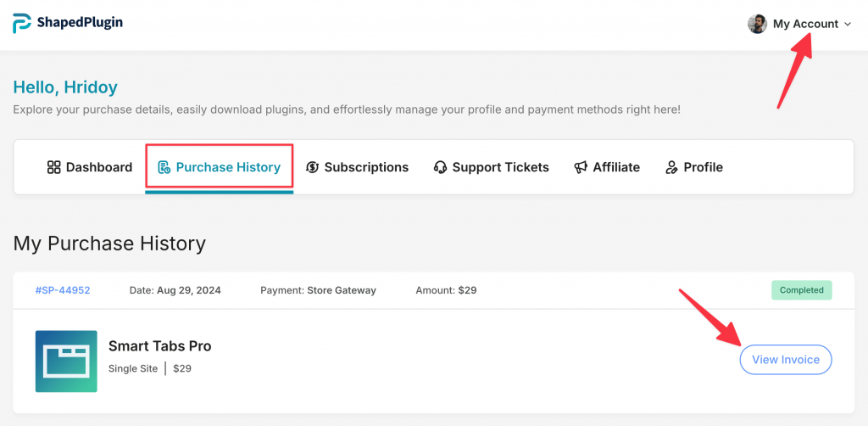Click the Dashboard grid icon

click(53, 167)
